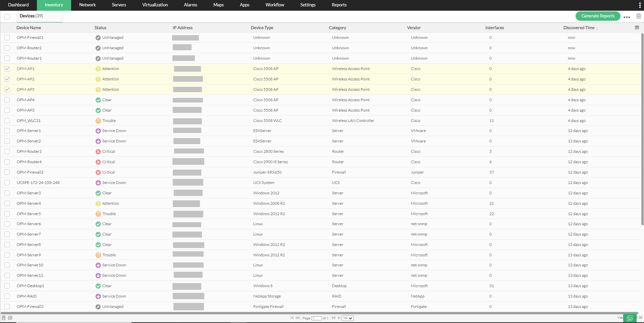This screenshot has height=323, width=644.
Task: Toggle the select-all checkbox in header row
Action: pyautogui.click(x=7, y=16)
